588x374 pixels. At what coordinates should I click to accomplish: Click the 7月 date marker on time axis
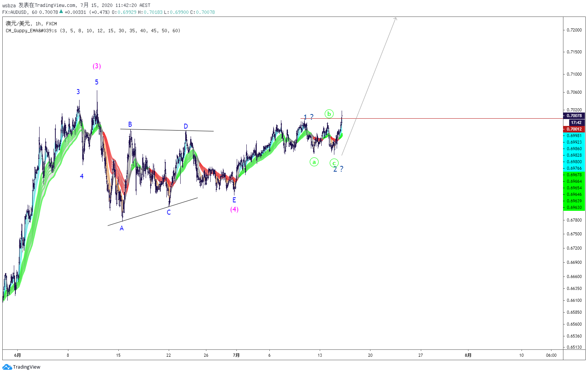coord(236,355)
